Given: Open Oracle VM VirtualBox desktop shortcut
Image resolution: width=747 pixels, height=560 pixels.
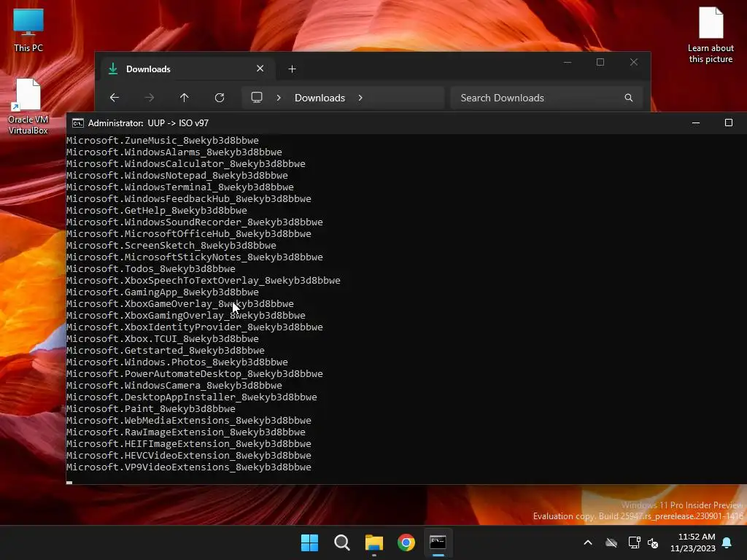Looking at the screenshot, I should 28,106.
